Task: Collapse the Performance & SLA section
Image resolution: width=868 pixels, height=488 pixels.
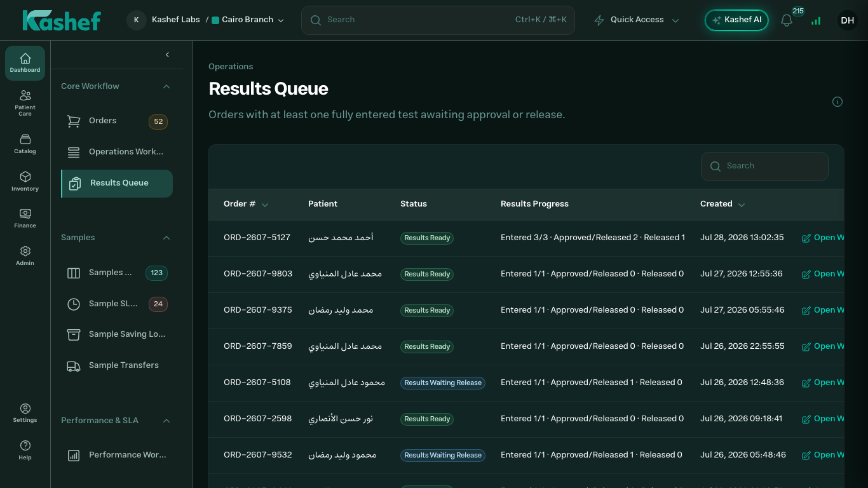Action: (166, 421)
